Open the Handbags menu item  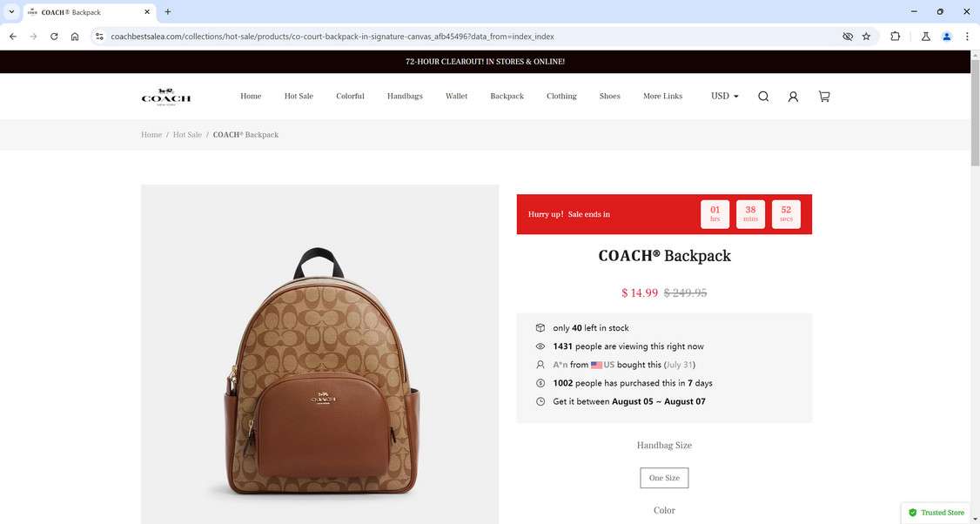(405, 96)
